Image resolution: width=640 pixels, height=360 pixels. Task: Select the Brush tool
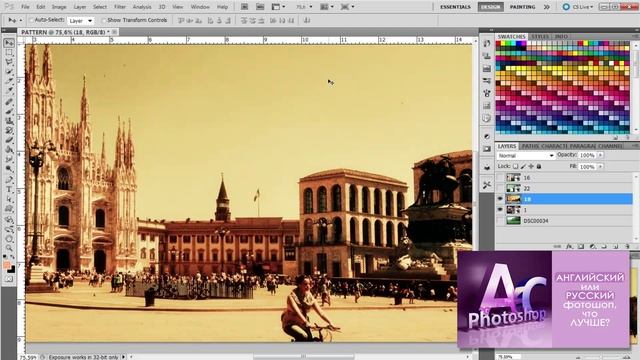pos(9,111)
